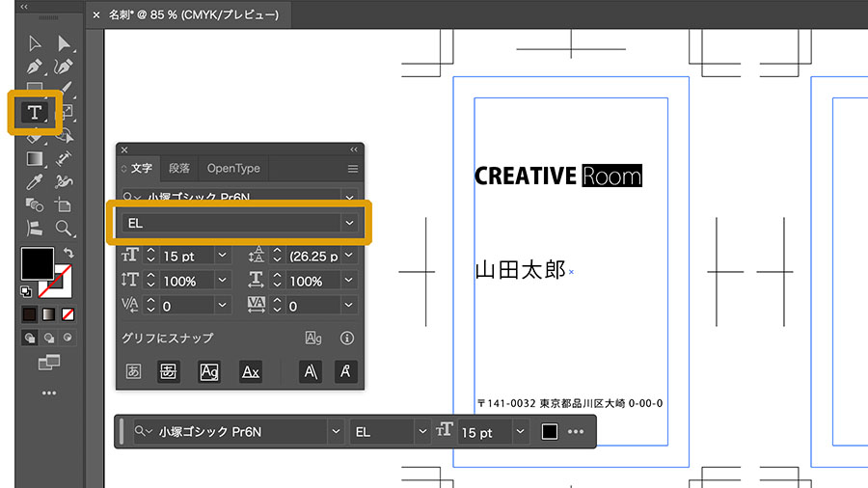
Task: Change the screen mode icon
Action: (x=49, y=363)
